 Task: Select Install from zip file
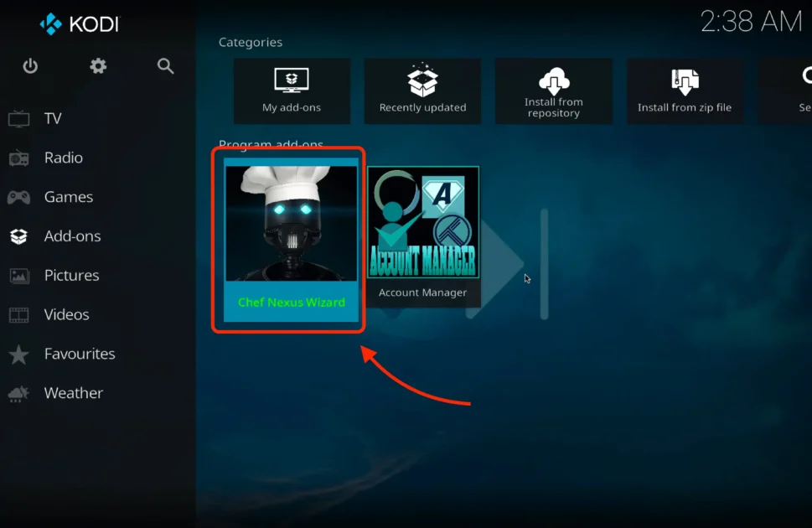[685, 91]
